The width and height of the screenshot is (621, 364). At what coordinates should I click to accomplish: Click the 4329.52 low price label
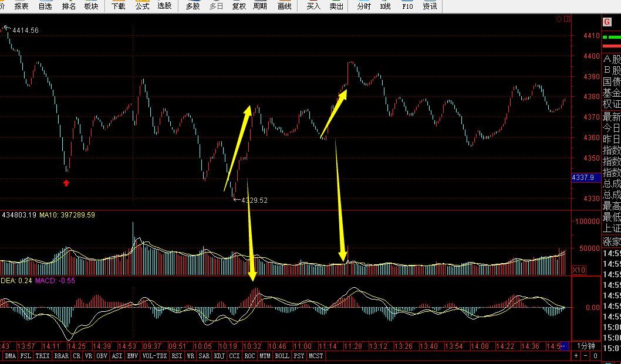pos(254,200)
